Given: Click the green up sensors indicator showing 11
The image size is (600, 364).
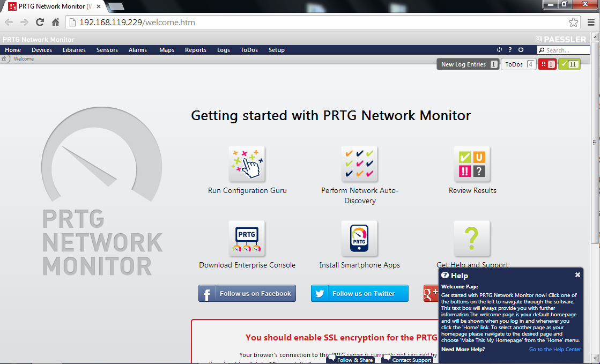Looking at the screenshot, I should [569, 64].
